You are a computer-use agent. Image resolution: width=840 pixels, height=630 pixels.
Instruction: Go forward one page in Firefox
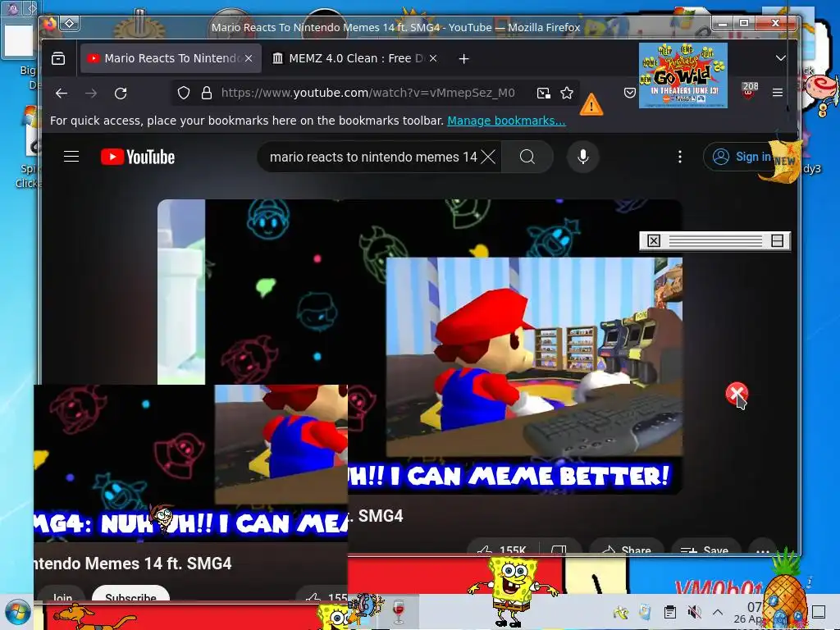pyautogui.click(x=92, y=94)
